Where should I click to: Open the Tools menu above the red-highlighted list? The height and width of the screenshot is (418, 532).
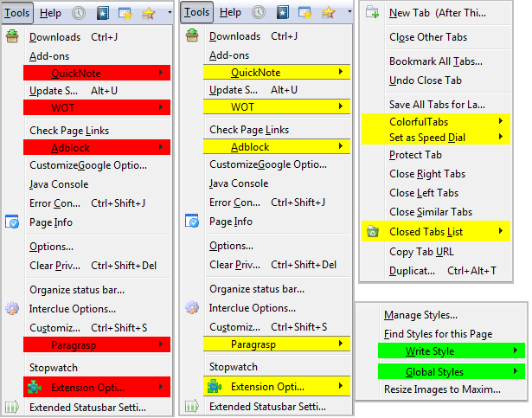pyautogui.click(x=17, y=13)
